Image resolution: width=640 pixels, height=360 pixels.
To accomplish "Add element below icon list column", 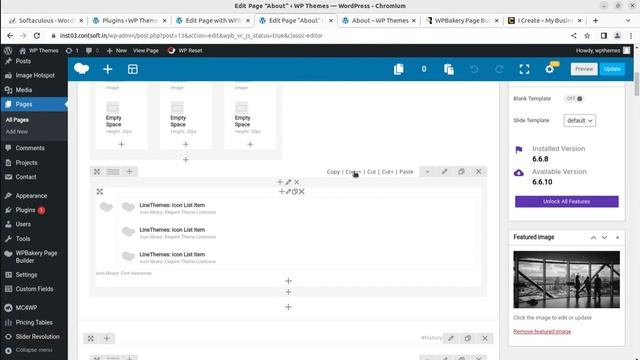I will [x=288, y=281].
